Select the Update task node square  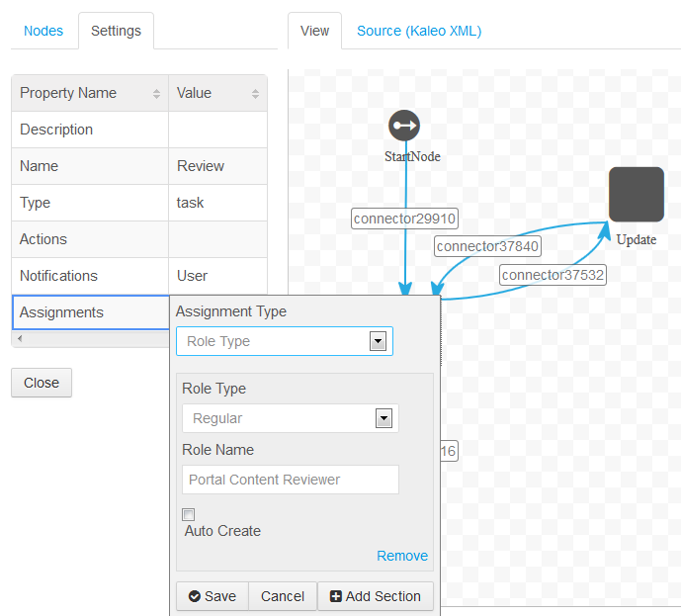637,194
